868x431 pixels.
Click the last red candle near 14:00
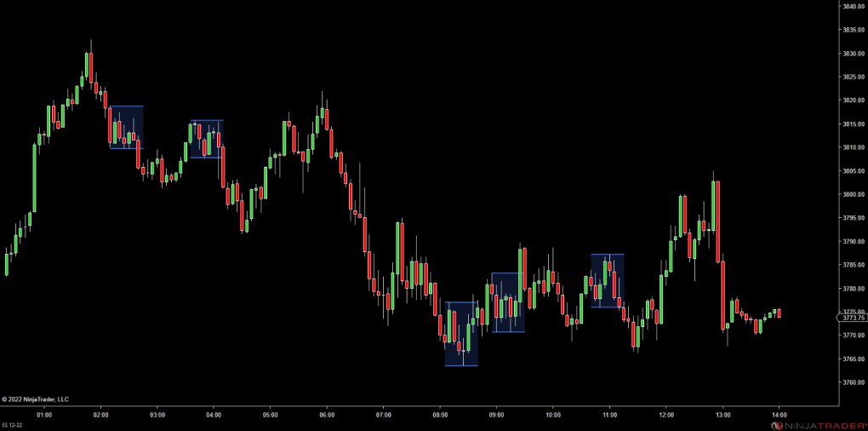tap(779, 313)
